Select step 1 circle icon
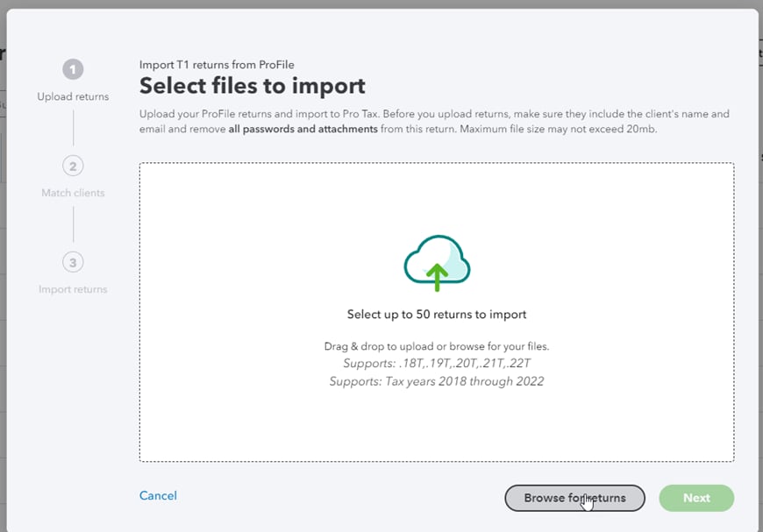 click(73, 69)
